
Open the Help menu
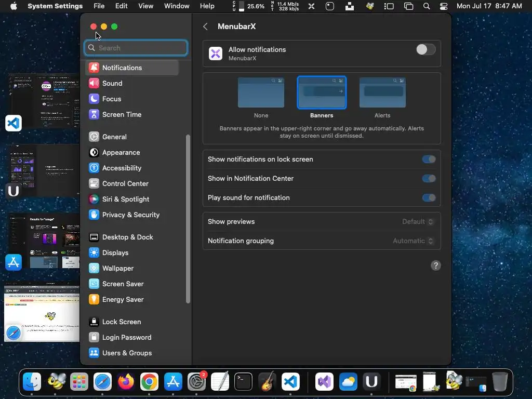pyautogui.click(x=207, y=6)
